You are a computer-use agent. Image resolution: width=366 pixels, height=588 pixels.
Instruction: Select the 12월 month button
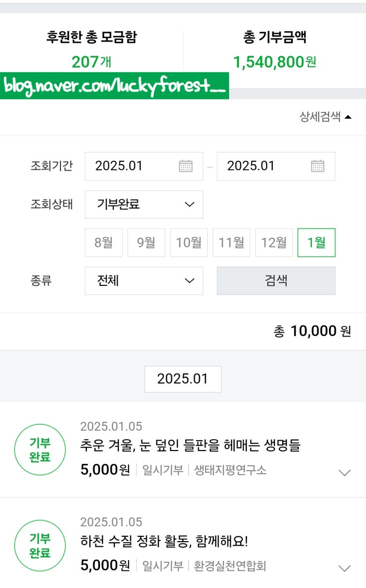pos(274,242)
